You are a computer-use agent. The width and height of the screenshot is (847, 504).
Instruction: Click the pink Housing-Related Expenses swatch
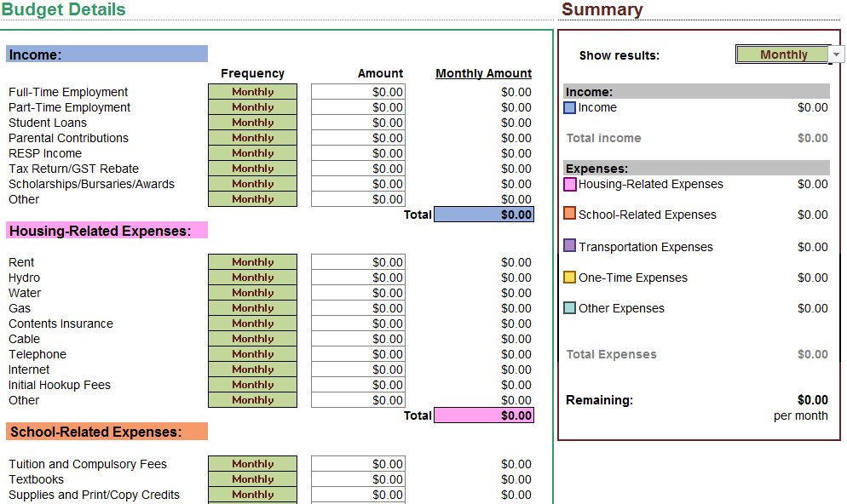(570, 184)
